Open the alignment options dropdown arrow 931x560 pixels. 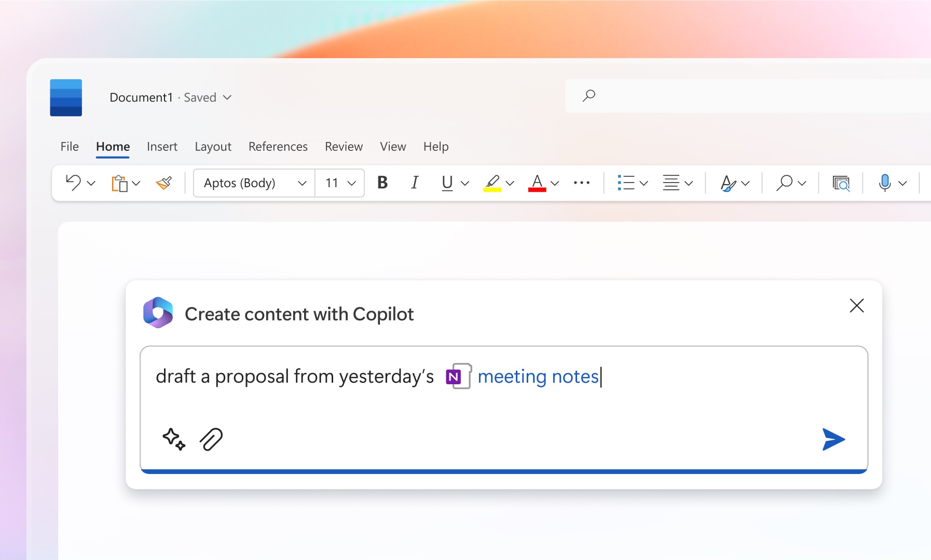point(689,183)
